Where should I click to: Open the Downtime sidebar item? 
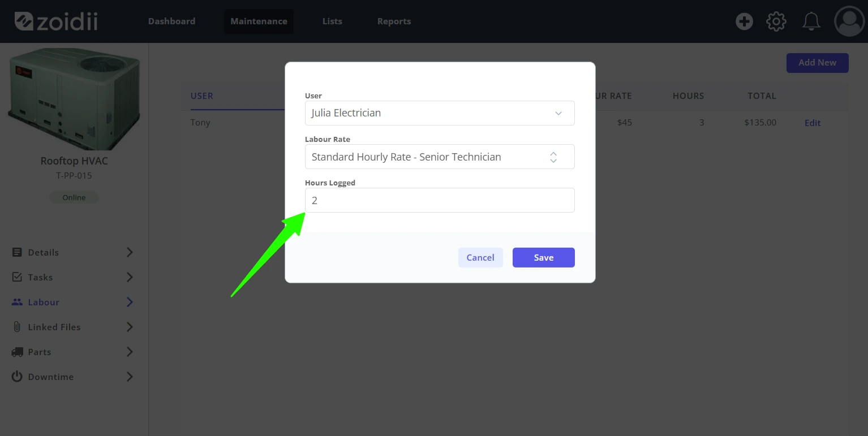click(x=74, y=377)
